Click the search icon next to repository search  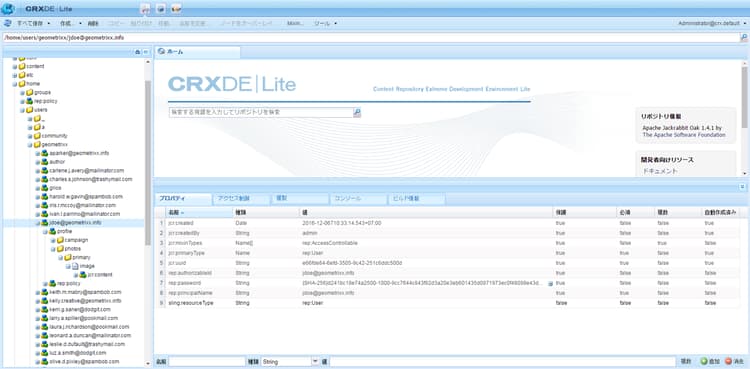[357, 112]
